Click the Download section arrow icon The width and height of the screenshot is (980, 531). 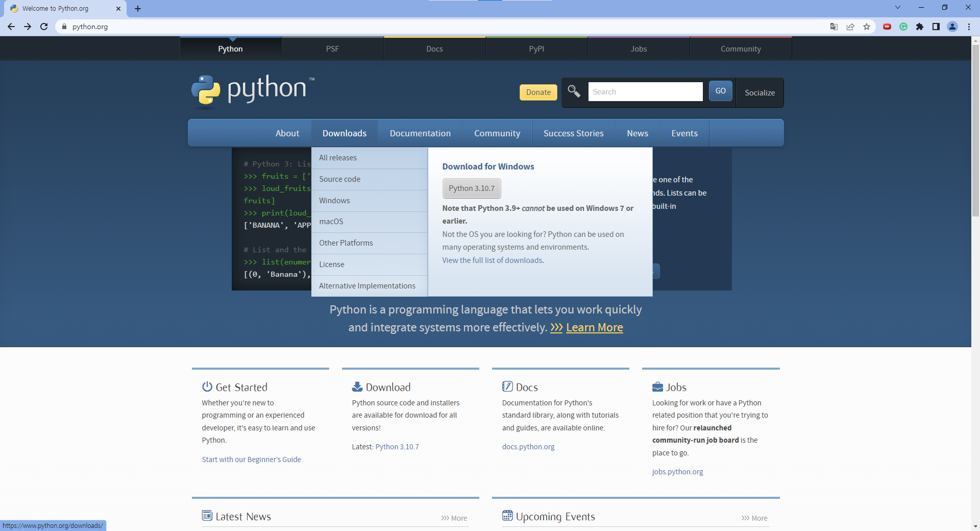click(x=357, y=387)
